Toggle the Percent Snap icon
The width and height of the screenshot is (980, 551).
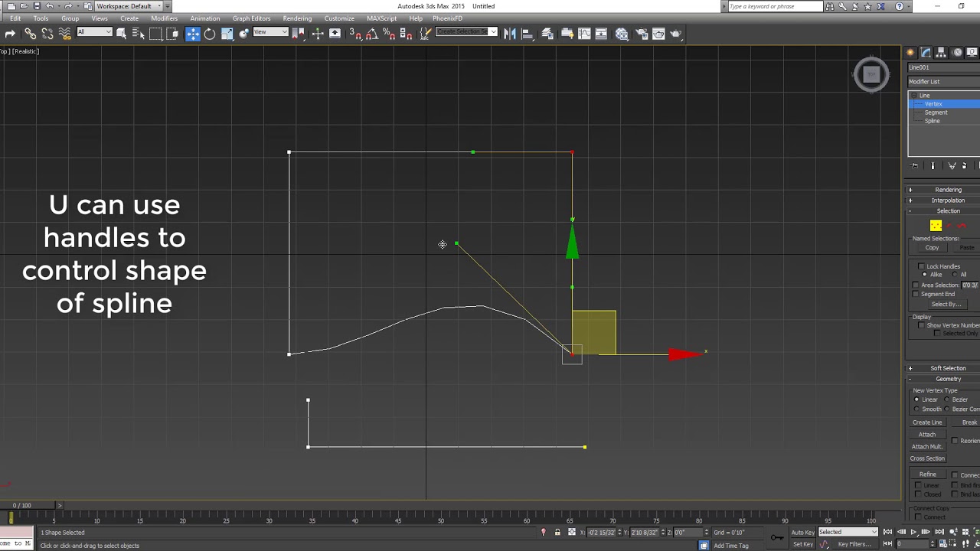(389, 34)
